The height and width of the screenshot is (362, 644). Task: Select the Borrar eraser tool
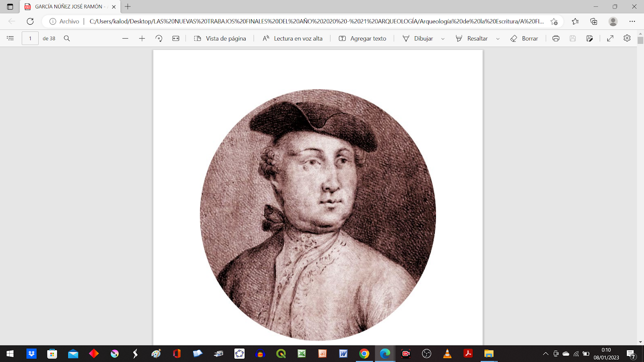524,38
